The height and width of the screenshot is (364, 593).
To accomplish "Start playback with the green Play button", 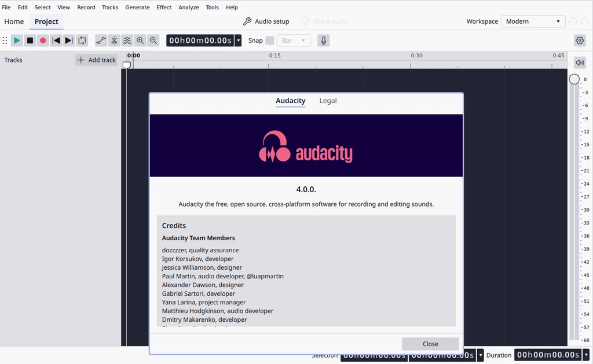I will coord(17,41).
